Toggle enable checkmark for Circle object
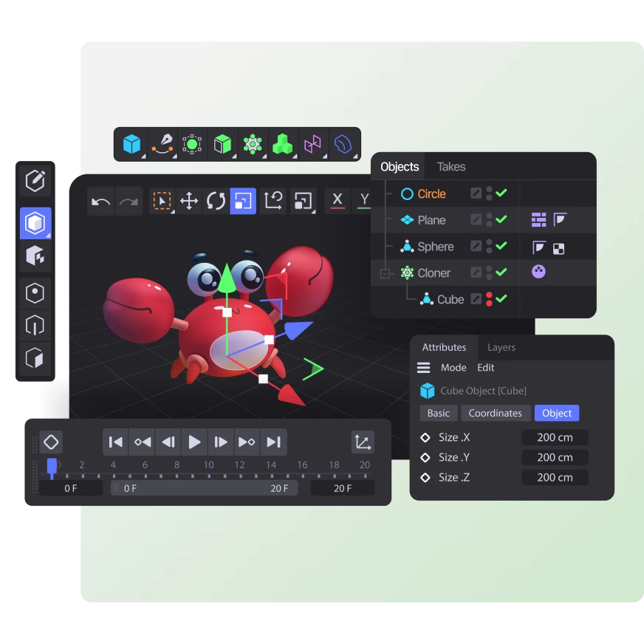Viewport: 644px width, 644px height. point(501,193)
